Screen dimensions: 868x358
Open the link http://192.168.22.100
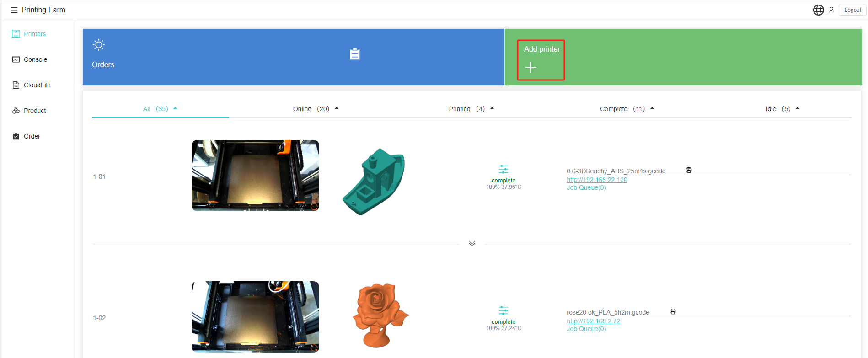597,180
